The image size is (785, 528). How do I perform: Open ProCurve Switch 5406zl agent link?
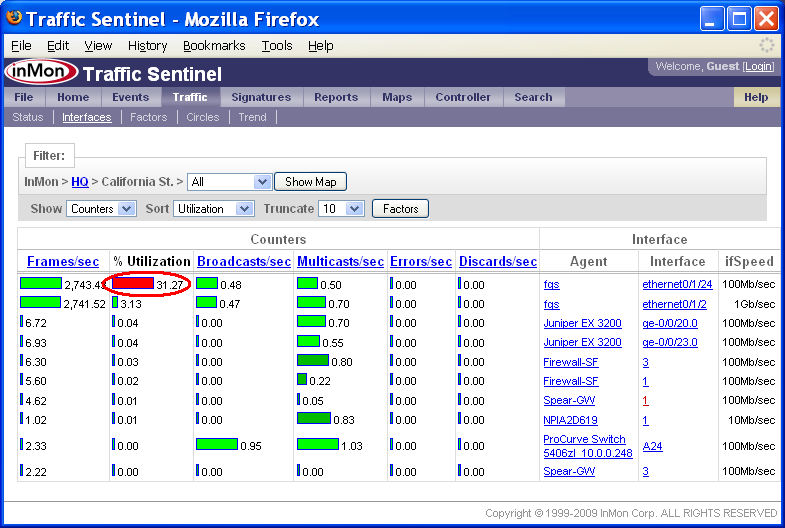click(588, 446)
